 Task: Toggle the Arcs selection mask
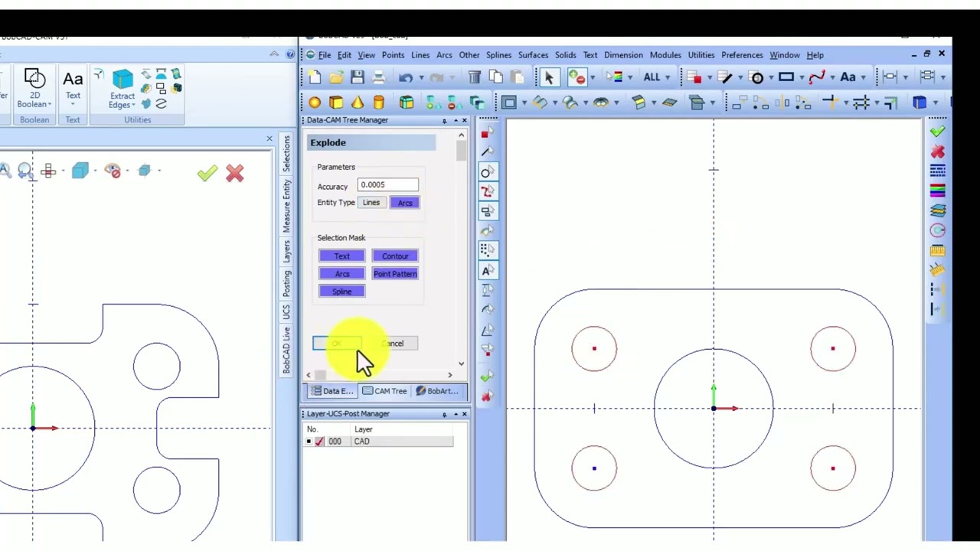point(341,274)
